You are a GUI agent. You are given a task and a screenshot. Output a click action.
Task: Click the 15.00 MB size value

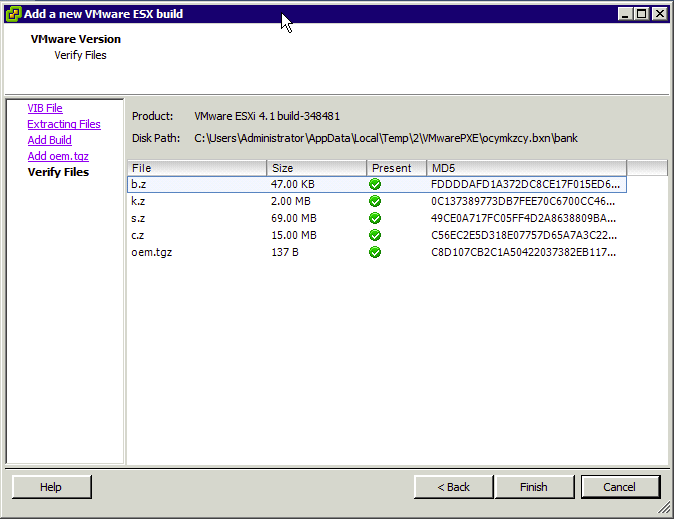click(294, 235)
